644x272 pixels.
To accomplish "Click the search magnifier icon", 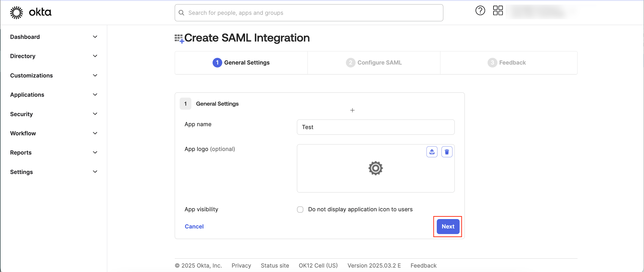I will click(182, 13).
